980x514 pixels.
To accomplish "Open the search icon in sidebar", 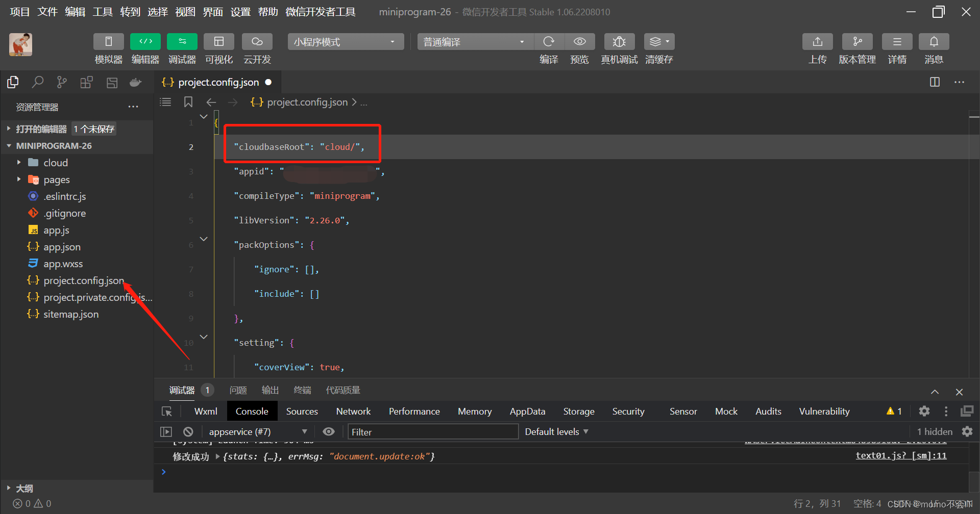I will click(38, 82).
